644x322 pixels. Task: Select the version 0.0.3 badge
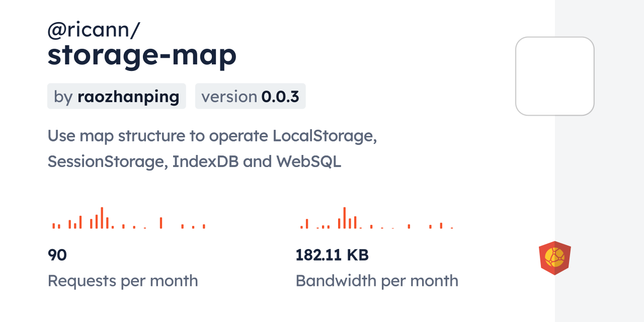251,96
